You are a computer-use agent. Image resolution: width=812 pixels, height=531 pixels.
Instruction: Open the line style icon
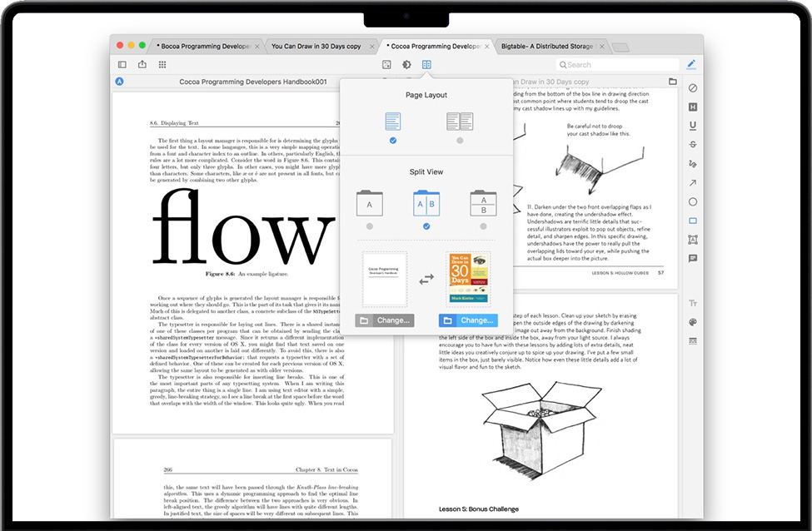coord(693,341)
